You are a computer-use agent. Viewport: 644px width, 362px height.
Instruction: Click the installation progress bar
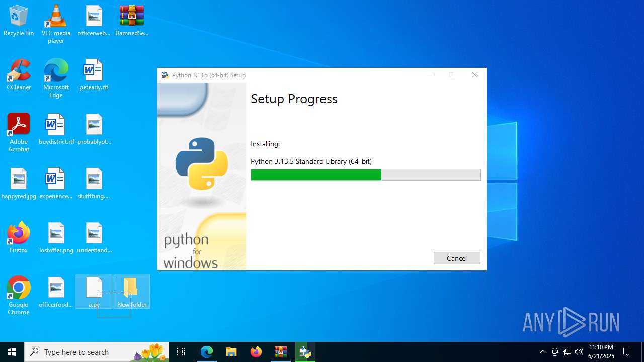coord(366,175)
